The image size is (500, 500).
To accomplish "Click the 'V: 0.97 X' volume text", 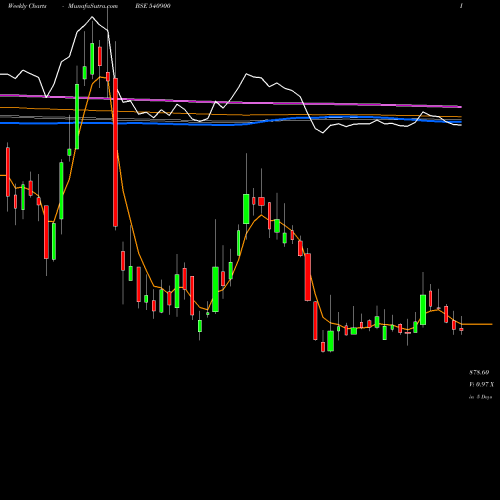I will pos(481,384).
